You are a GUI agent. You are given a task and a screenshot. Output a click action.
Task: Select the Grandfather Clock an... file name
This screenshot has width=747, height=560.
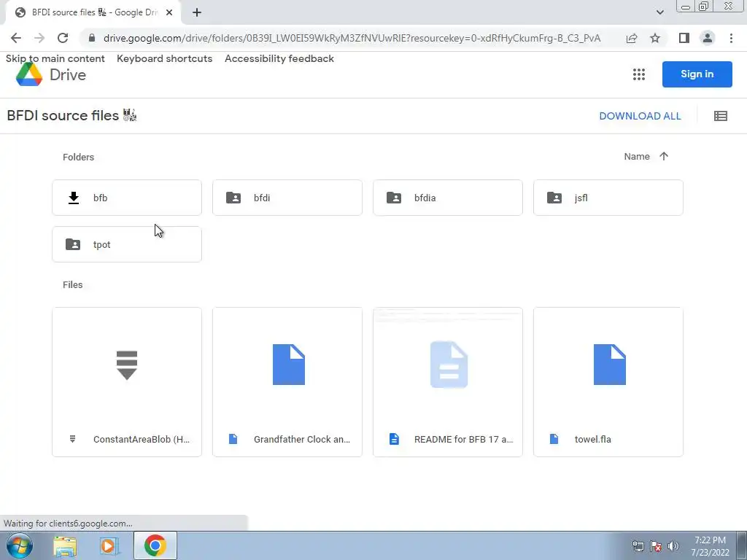(302, 440)
